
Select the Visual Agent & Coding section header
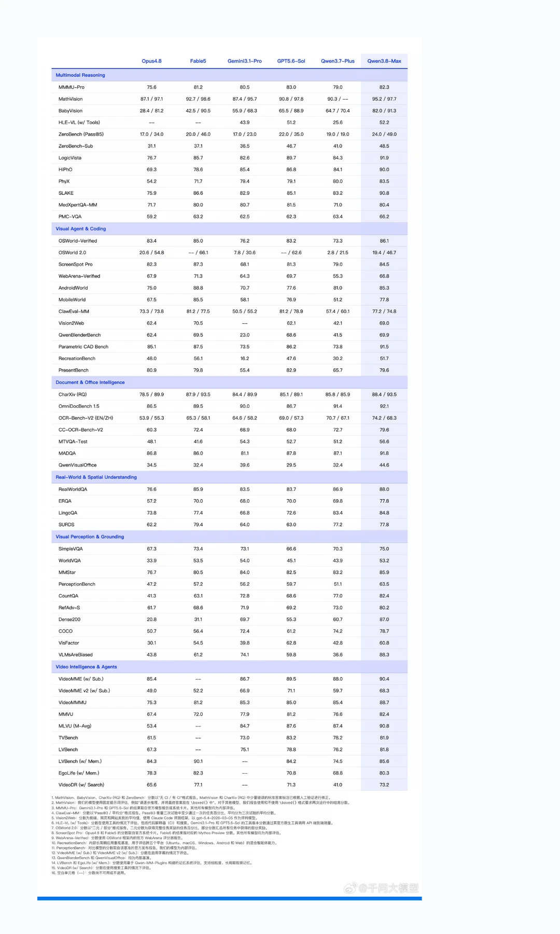click(x=81, y=229)
